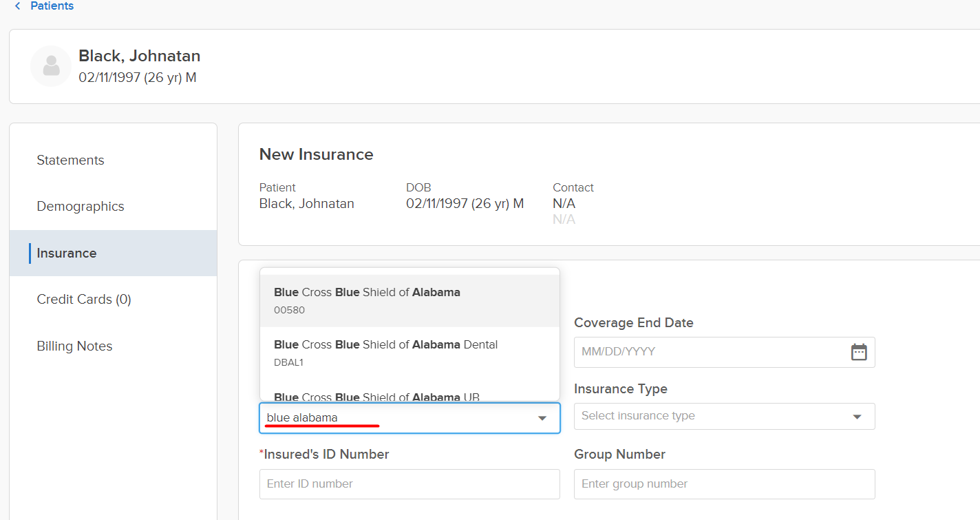The width and height of the screenshot is (980, 520).
Task: Go back to Patients list
Action: tap(52, 6)
